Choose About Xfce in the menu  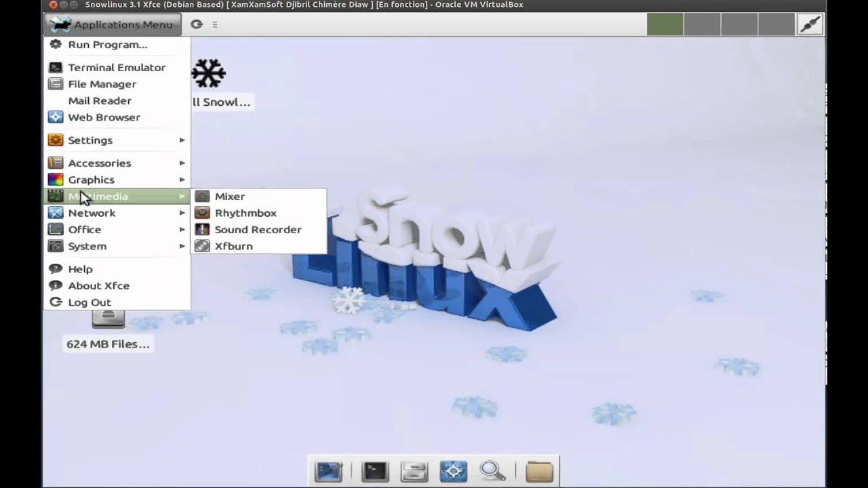tap(117, 286)
